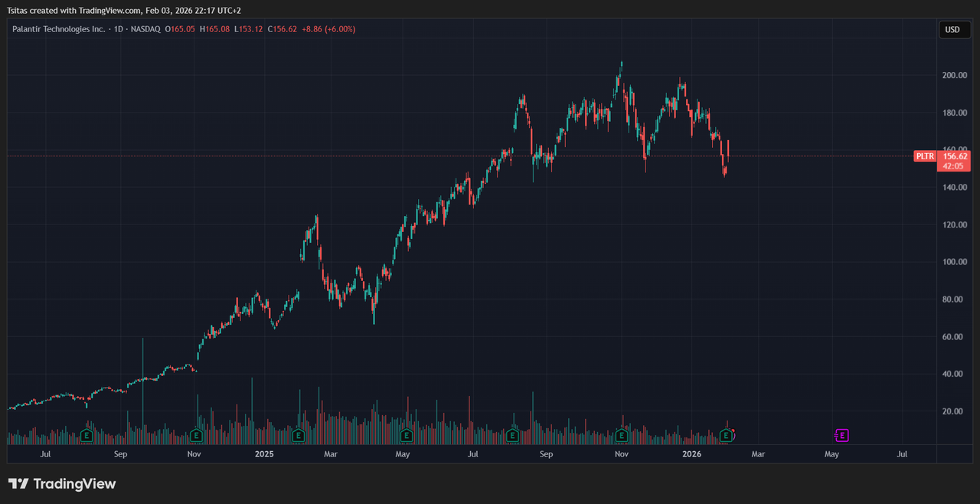Click the 2025 label on time axis
This screenshot has height=504, width=980.
point(264,454)
